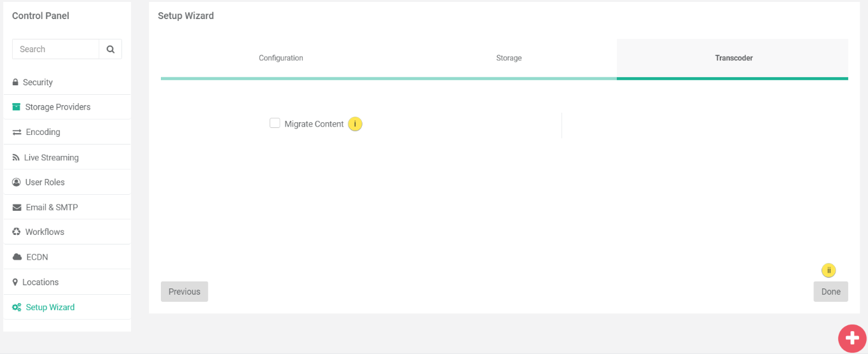
Task: Click the Done button
Action: 830,292
